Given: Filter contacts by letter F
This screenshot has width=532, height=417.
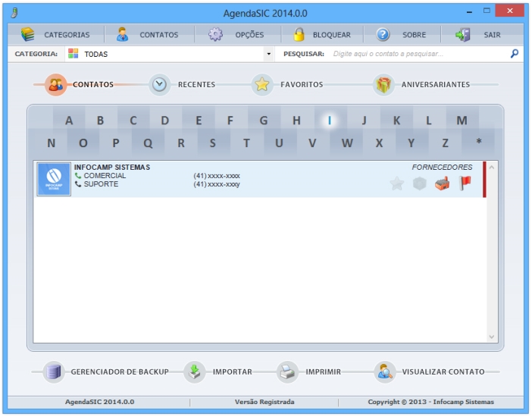Looking at the screenshot, I should [x=230, y=121].
